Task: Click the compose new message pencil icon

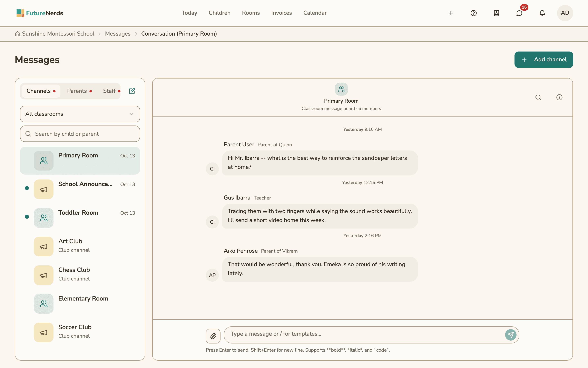Action: click(x=132, y=91)
